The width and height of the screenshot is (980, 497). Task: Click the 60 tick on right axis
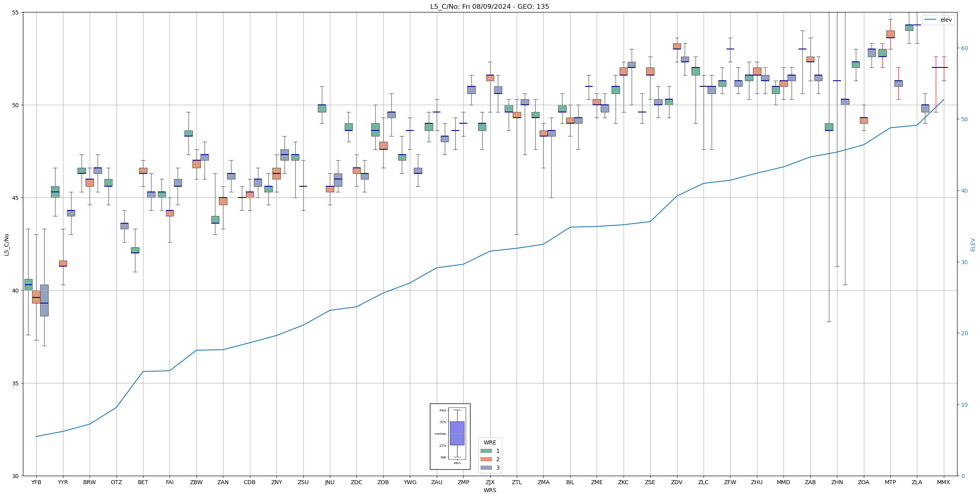click(964, 48)
